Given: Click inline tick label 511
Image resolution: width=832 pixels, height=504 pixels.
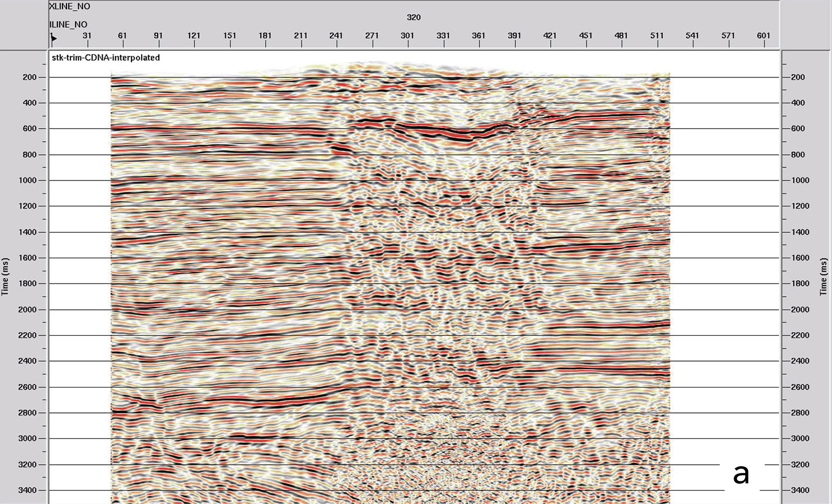Looking at the screenshot, I should pos(657,35).
